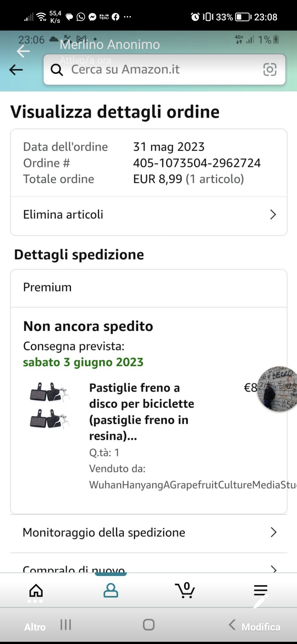The image size is (297, 644).
Task: Go to Amazon home tab
Action: coord(36,591)
